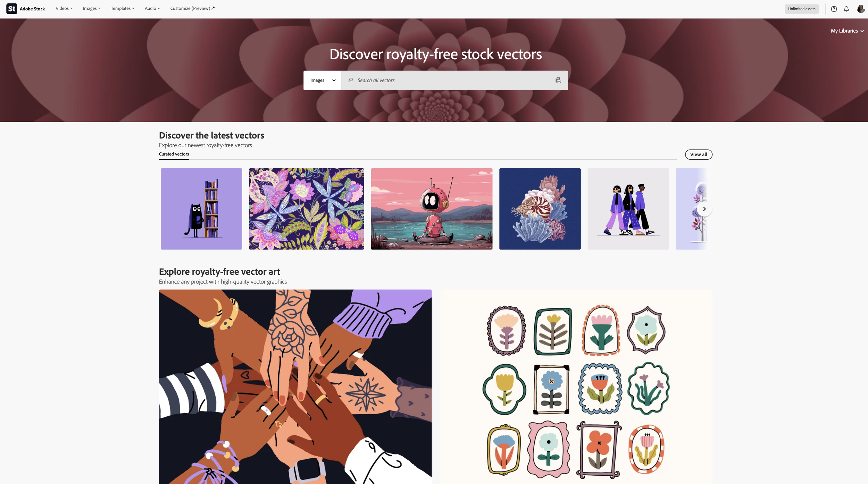Open the Help question mark icon
Viewport: 868px width, 484px height.
coord(834,9)
